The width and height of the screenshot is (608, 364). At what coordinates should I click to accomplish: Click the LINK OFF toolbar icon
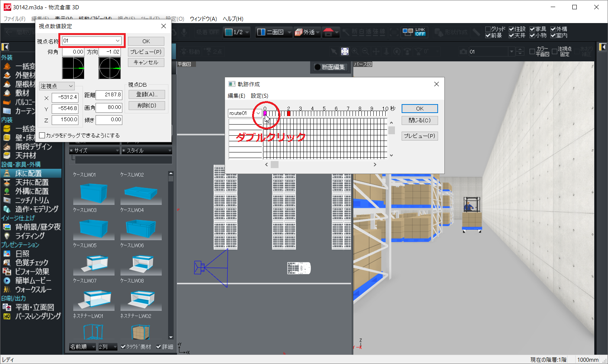(414, 32)
